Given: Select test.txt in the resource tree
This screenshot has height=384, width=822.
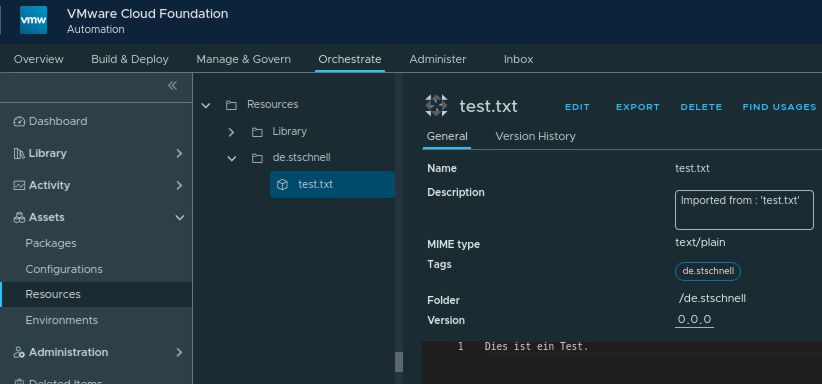Looking at the screenshot, I should coord(332,185).
